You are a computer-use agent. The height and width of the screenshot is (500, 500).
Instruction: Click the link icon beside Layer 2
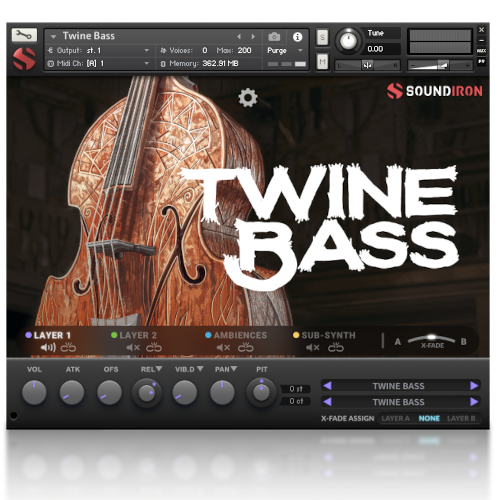click(x=154, y=347)
